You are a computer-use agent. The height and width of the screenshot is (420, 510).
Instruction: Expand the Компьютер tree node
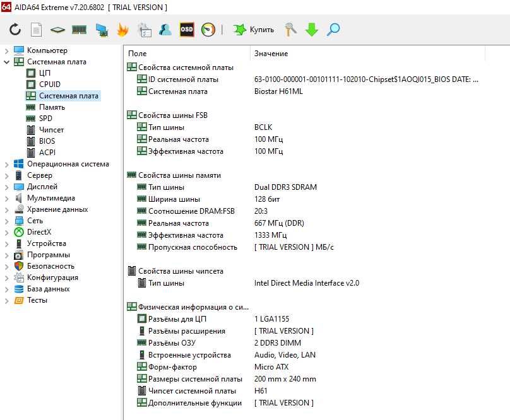coord(6,50)
